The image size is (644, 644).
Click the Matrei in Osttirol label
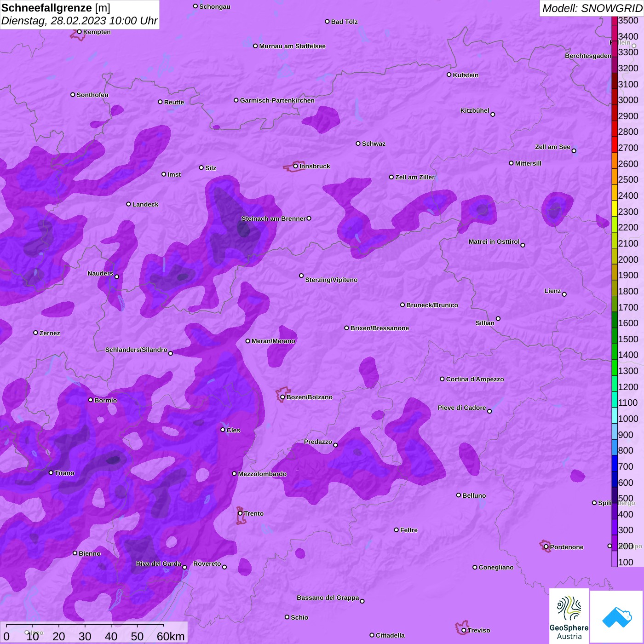tap(494, 241)
